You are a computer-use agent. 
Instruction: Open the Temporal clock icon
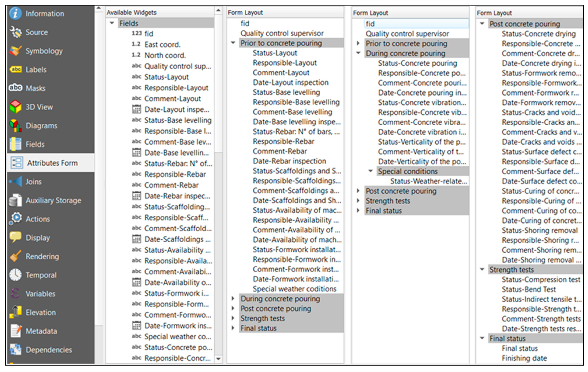pos(15,275)
